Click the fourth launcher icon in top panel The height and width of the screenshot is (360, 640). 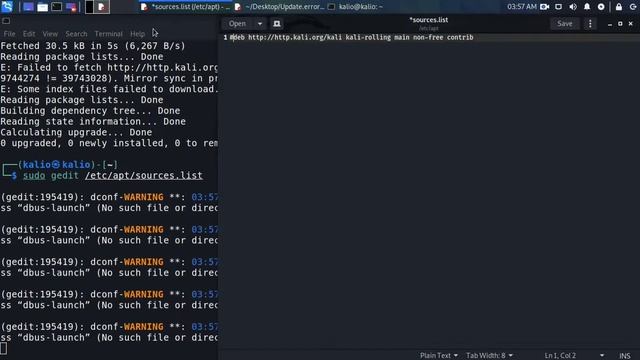pos(71,7)
